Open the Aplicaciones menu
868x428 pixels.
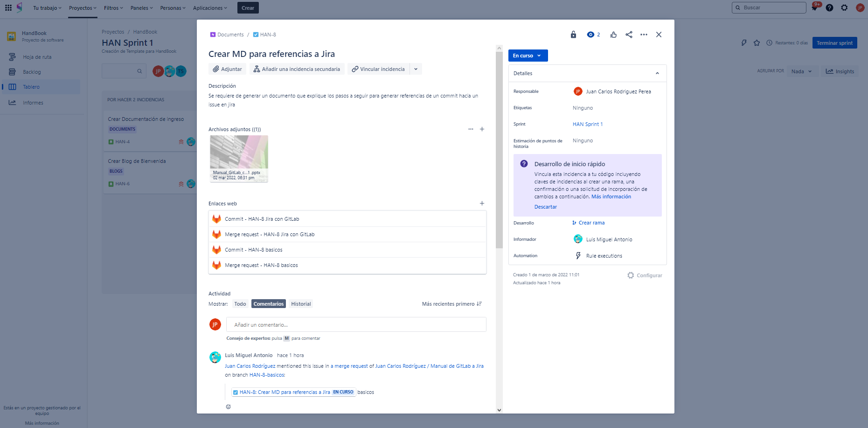(210, 8)
